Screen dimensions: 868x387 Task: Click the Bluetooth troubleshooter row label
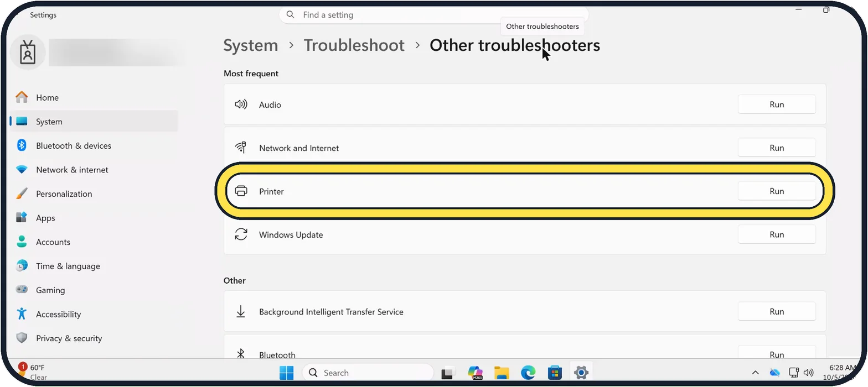[277, 355]
